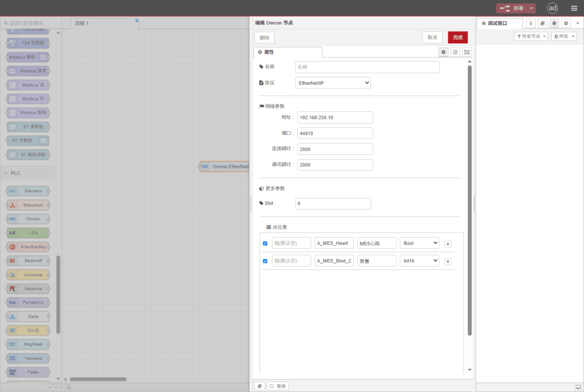Click the 取消 cancel button
The width and height of the screenshot is (584, 392).
pyautogui.click(x=432, y=37)
